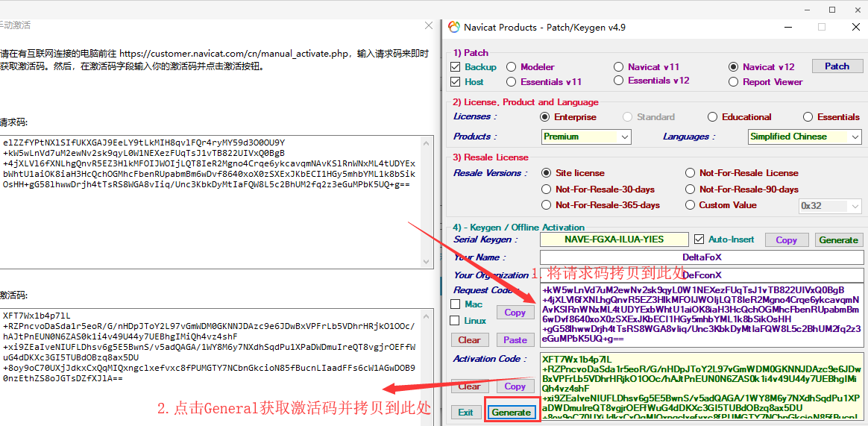Click the Generate button next to Exit

[511, 413]
